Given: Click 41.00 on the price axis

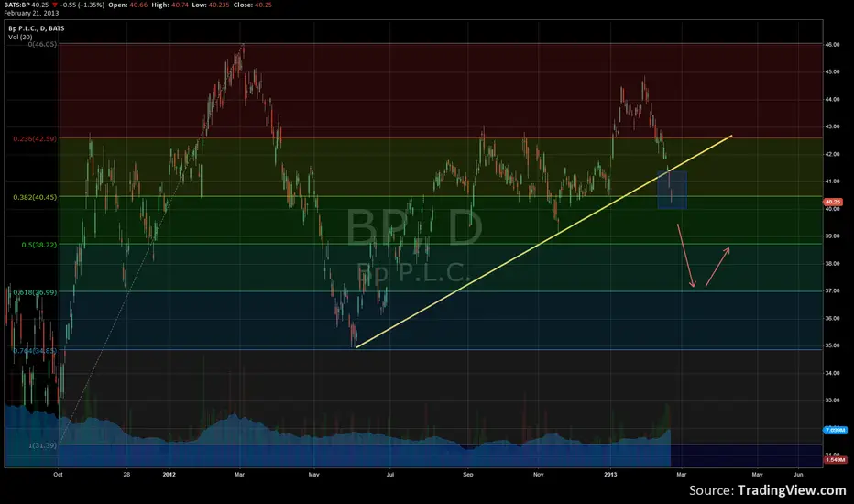Looking at the screenshot, I should [x=832, y=181].
